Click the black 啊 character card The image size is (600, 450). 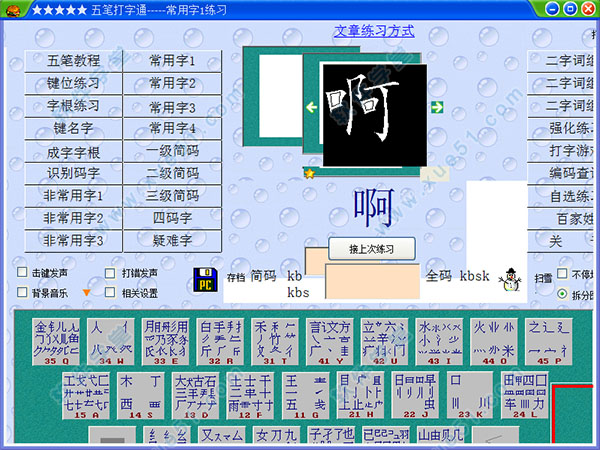click(375, 115)
